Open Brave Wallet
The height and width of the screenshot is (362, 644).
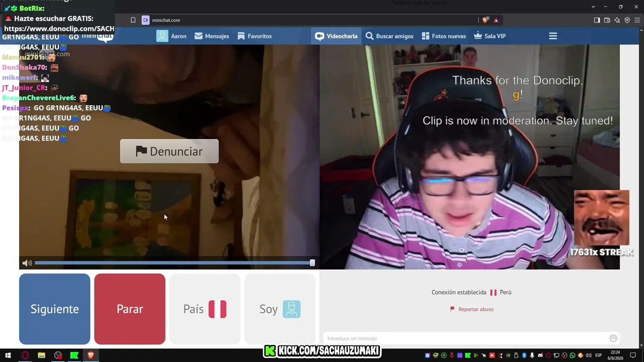pyautogui.click(x=607, y=20)
